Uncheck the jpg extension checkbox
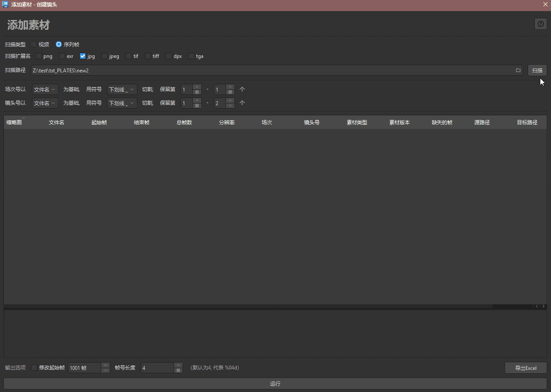551x392 pixels. 83,56
